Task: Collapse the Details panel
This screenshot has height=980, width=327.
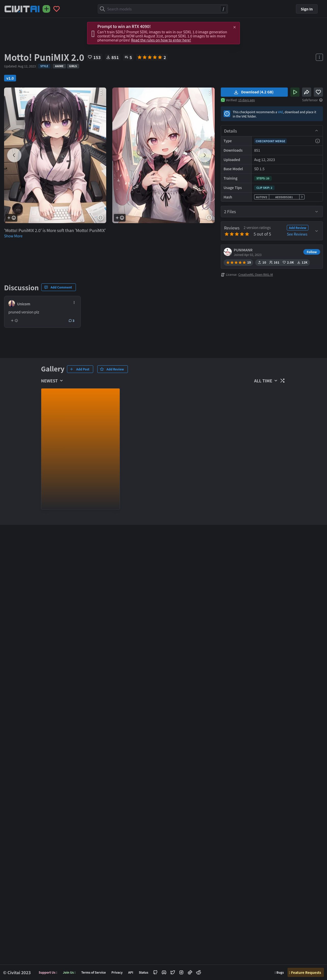Action: click(316, 131)
